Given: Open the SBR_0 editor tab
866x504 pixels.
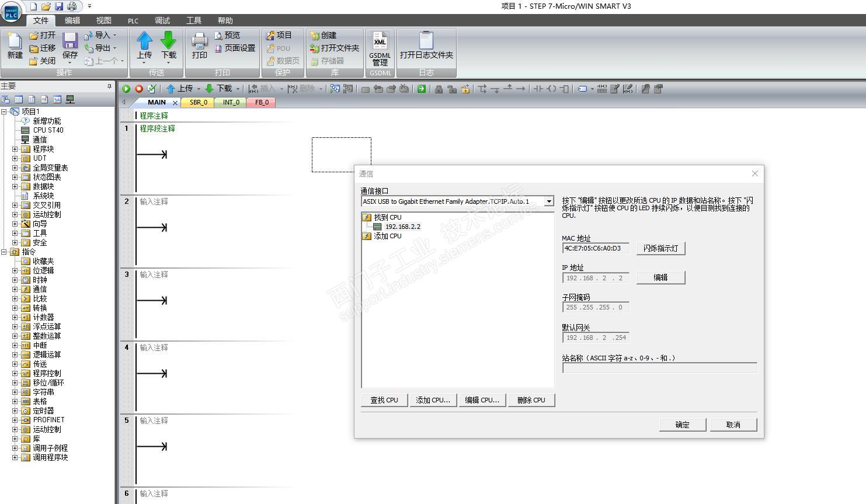Looking at the screenshot, I should click(199, 102).
